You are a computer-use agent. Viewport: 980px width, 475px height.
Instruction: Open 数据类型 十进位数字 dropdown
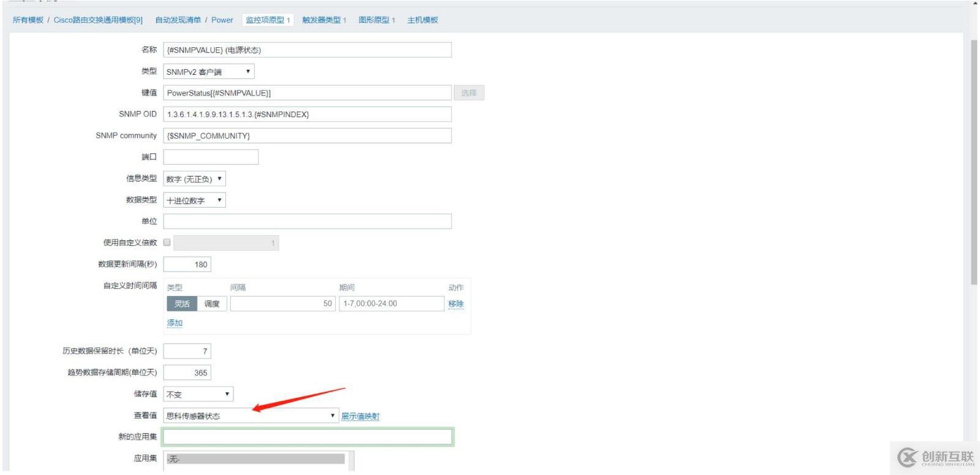click(x=195, y=200)
